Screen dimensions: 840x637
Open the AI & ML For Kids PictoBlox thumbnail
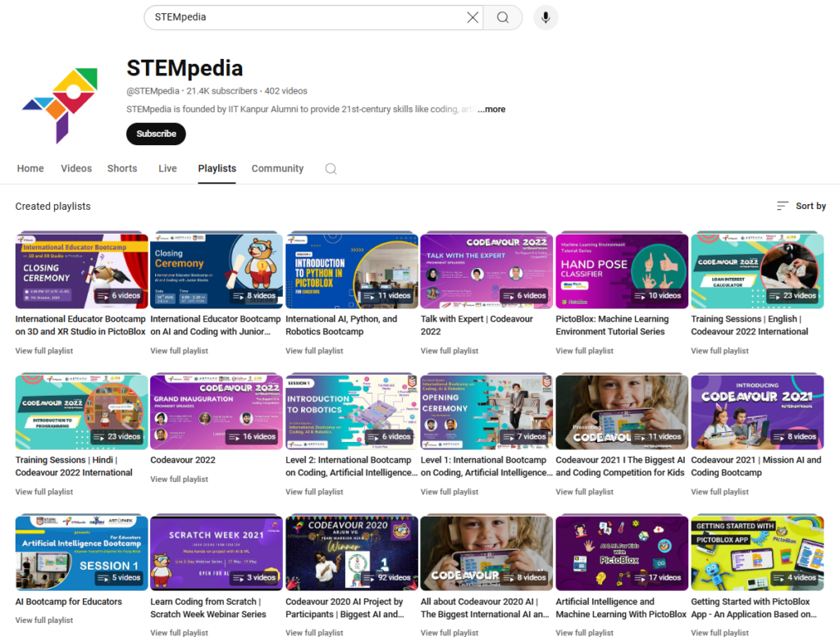(x=622, y=553)
